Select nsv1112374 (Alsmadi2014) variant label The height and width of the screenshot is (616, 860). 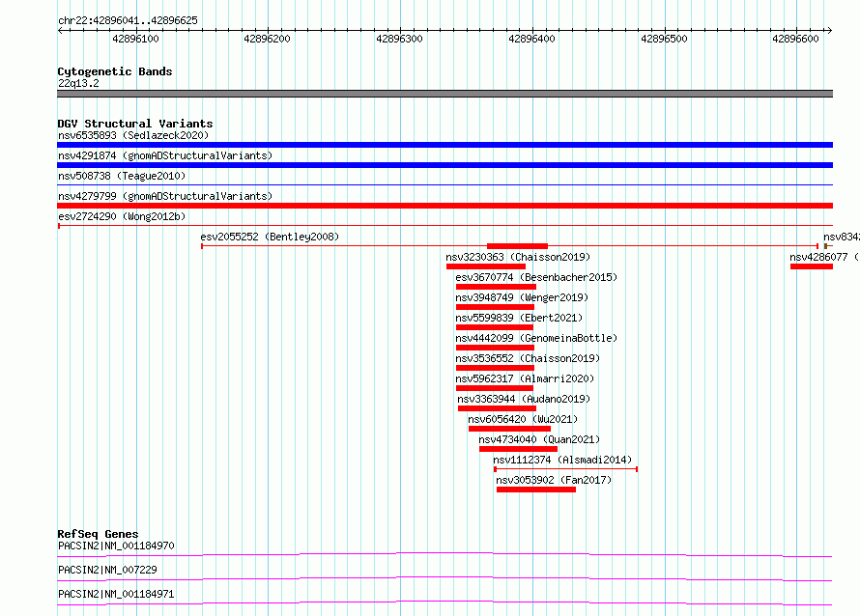[562, 460]
